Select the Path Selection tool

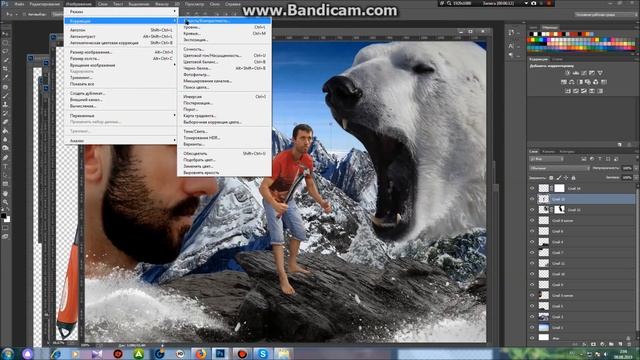5,175
